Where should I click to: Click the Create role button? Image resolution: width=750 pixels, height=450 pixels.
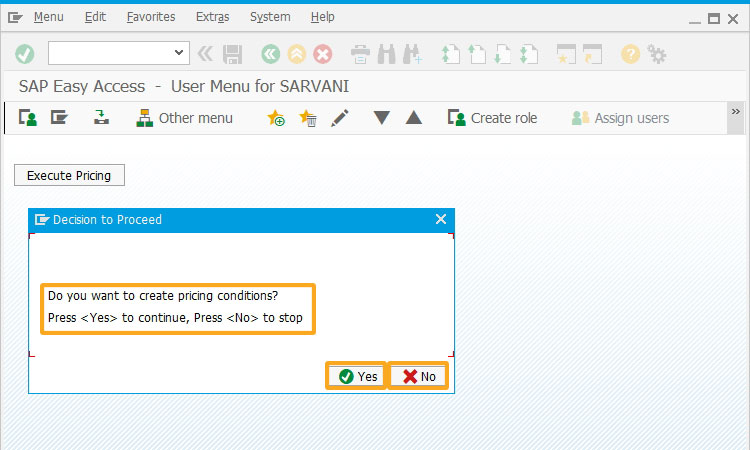point(493,118)
